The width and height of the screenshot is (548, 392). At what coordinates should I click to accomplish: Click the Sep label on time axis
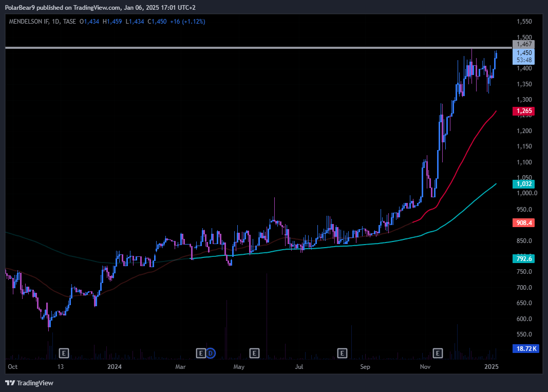coord(365,366)
